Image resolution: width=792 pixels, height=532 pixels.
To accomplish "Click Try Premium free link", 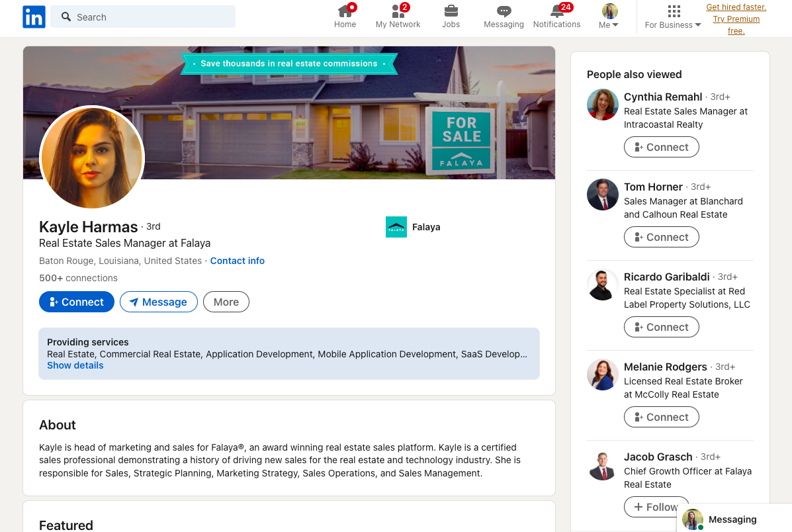I will click(x=736, y=19).
